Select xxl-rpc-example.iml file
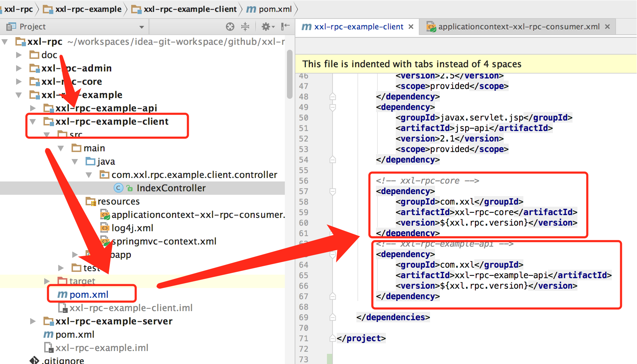Image resolution: width=637 pixels, height=364 pixels. (x=102, y=348)
